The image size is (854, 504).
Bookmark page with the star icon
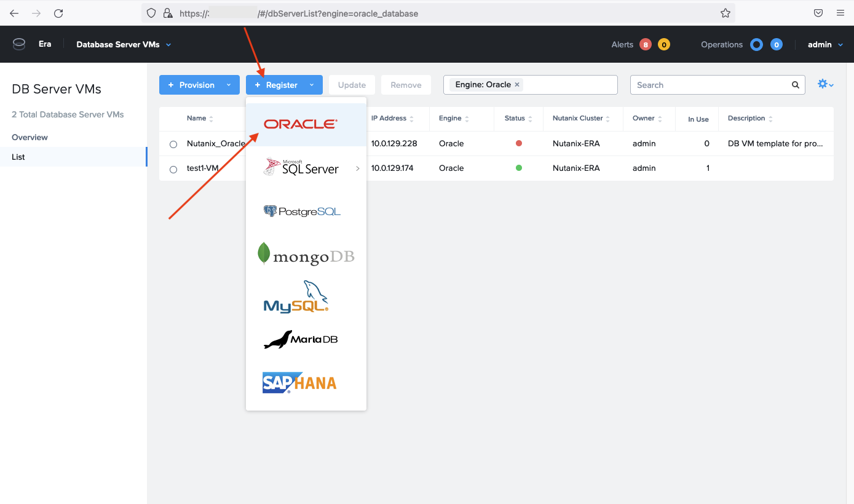726,13
